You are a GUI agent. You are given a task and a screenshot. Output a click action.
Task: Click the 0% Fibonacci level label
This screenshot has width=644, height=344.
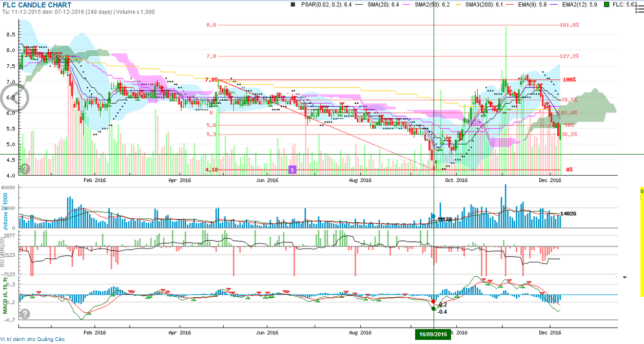tap(569, 169)
